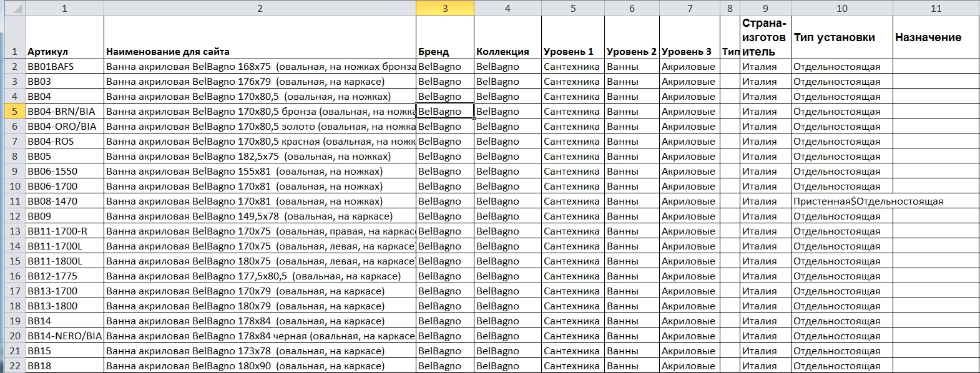Select the article cell 'BB04-ROS'
Viewport: 980px width, 373px height.
tap(64, 141)
